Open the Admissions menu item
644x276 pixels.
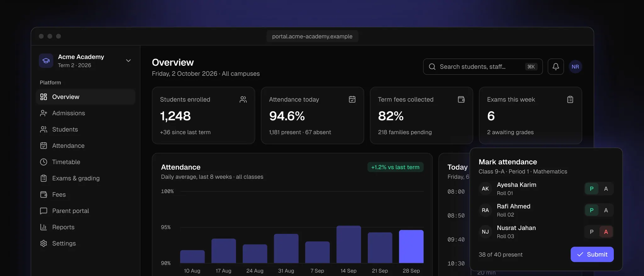pyautogui.click(x=86, y=113)
